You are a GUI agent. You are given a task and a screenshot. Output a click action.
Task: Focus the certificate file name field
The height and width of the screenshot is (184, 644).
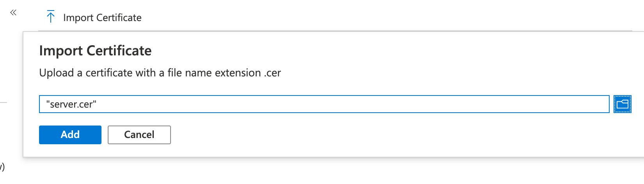(x=324, y=104)
